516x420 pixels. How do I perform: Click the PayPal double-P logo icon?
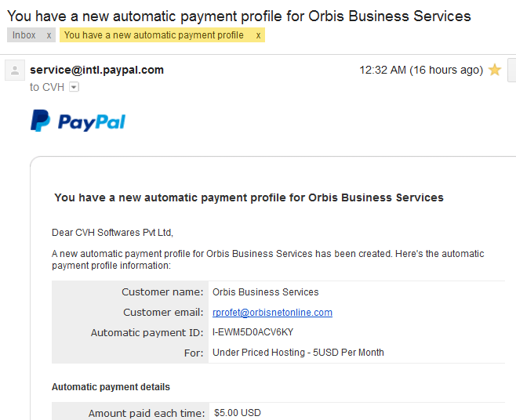[40, 121]
